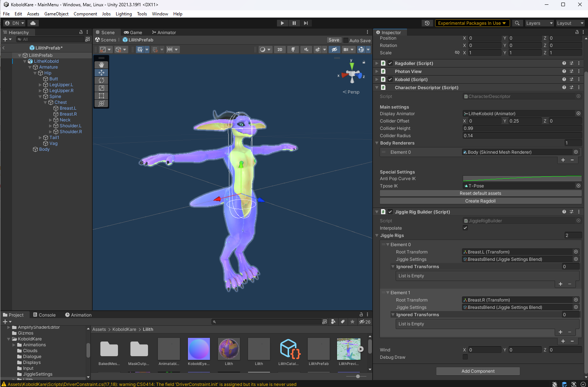
Task: Open Kobold script component context menu
Action: click(x=579, y=80)
